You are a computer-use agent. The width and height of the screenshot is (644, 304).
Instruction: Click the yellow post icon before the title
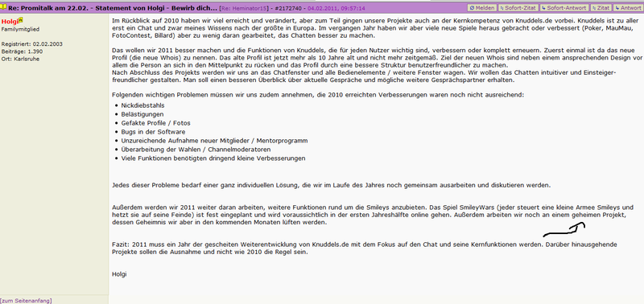pyautogui.click(x=3, y=7)
